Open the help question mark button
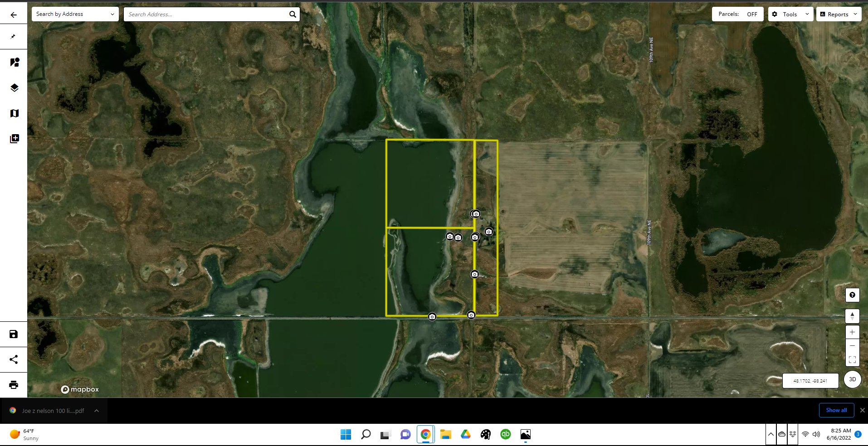The image size is (868, 446). (x=852, y=295)
